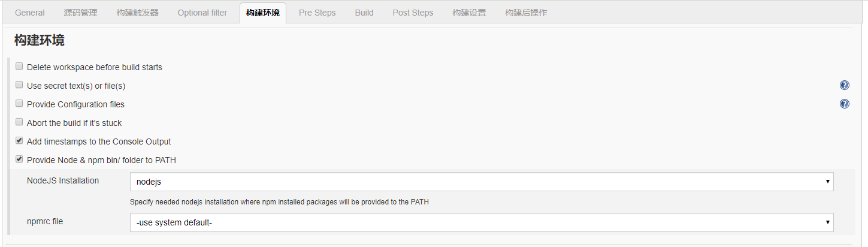The image size is (868, 247).
Task: Tick Provide Configuration files checkbox
Action: pos(19,104)
